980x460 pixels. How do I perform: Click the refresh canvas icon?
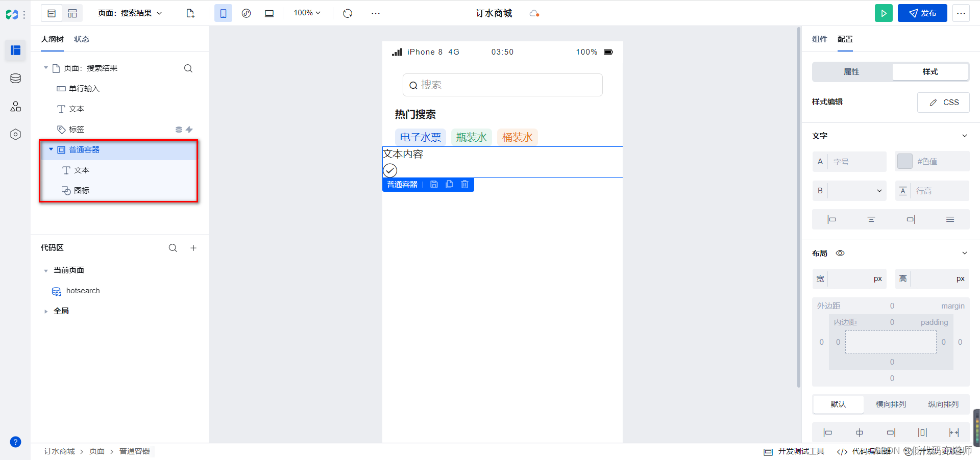(x=348, y=13)
